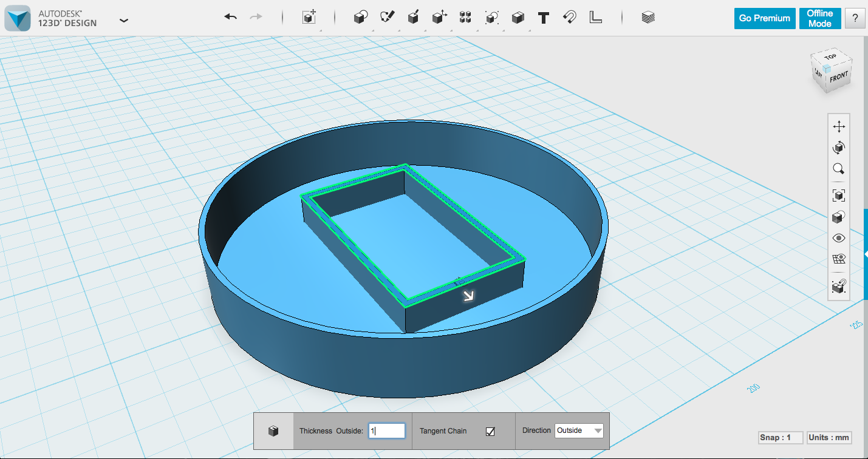This screenshot has height=459, width=868.
Task: Click TOP on the view cube
Action: (832, 56)
